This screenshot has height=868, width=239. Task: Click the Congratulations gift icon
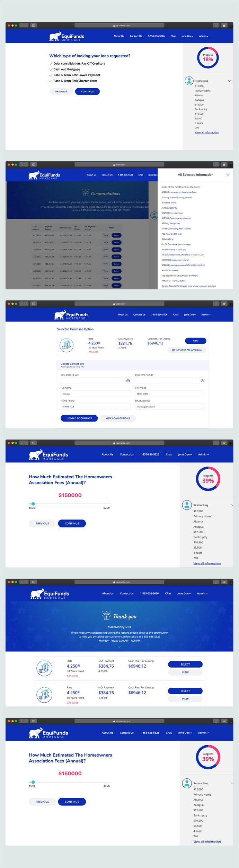pyautogui.click(x=85, y=192)
